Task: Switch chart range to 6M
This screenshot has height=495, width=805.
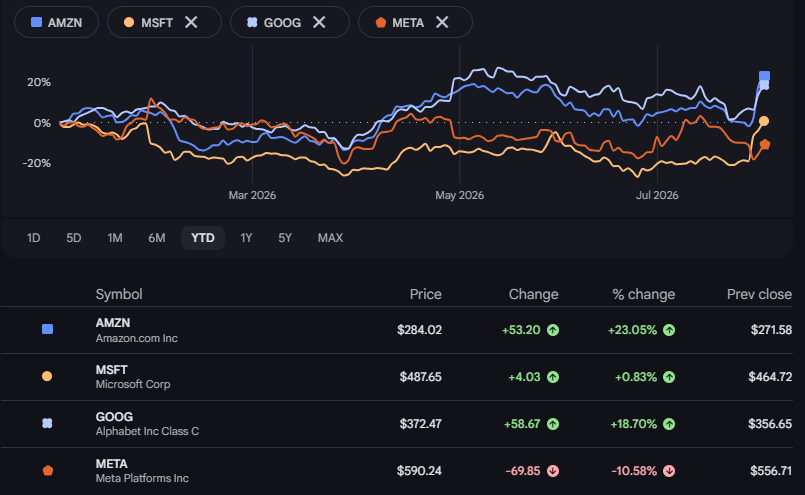Action: click(x=157, y=238)
